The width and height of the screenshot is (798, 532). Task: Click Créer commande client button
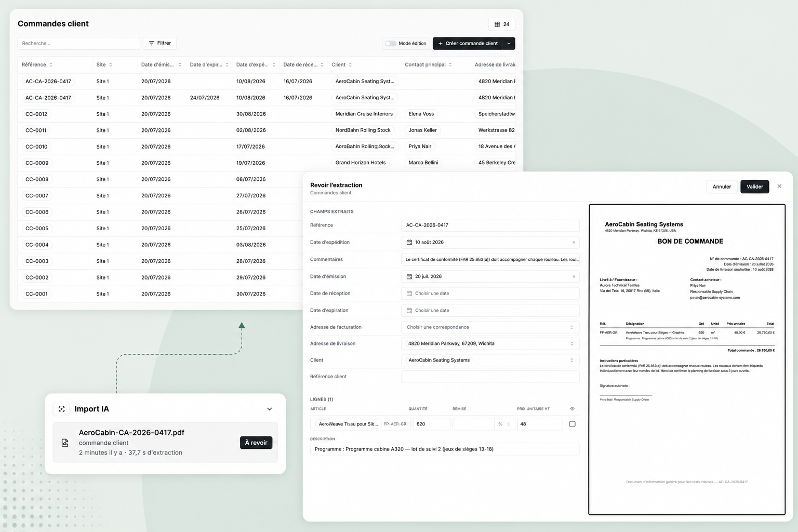[468, 44]
